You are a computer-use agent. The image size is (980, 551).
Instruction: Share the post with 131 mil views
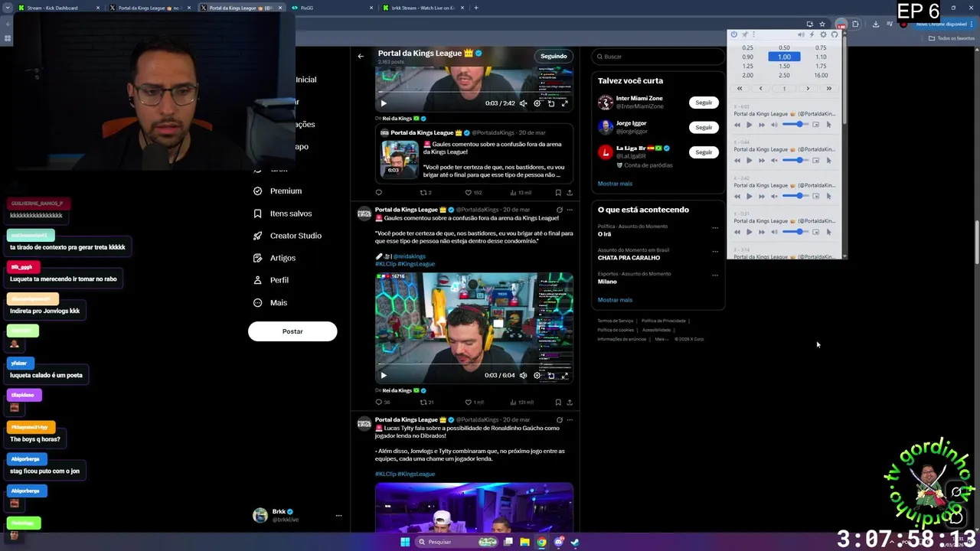(x=570, y=402)
